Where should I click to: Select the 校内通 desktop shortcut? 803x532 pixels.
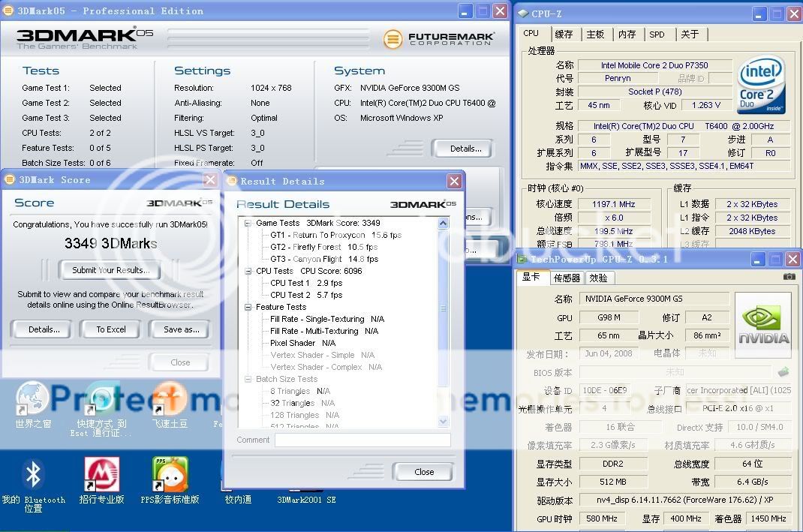coord(238,499)
